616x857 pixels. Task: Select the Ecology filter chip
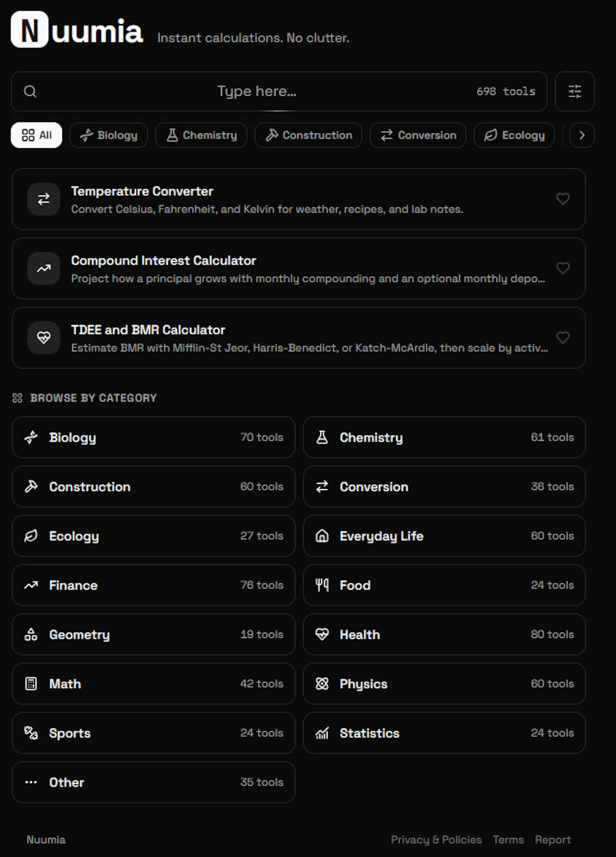pyautogui.click(x=514, y=135)
